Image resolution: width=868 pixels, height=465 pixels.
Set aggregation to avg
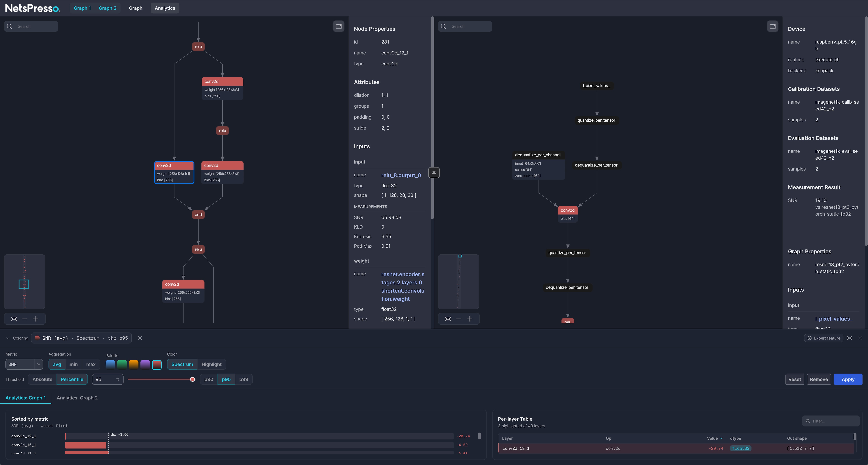click(x=57, y=364)
